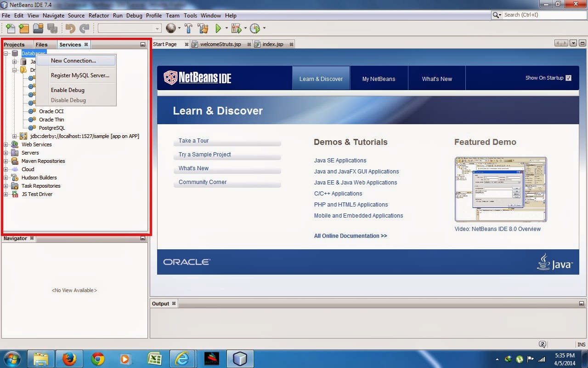Image resolution: width=588 pixels, height=368 pixels.
Task: Switch to the What's New header tab
Action: [437, 79]
